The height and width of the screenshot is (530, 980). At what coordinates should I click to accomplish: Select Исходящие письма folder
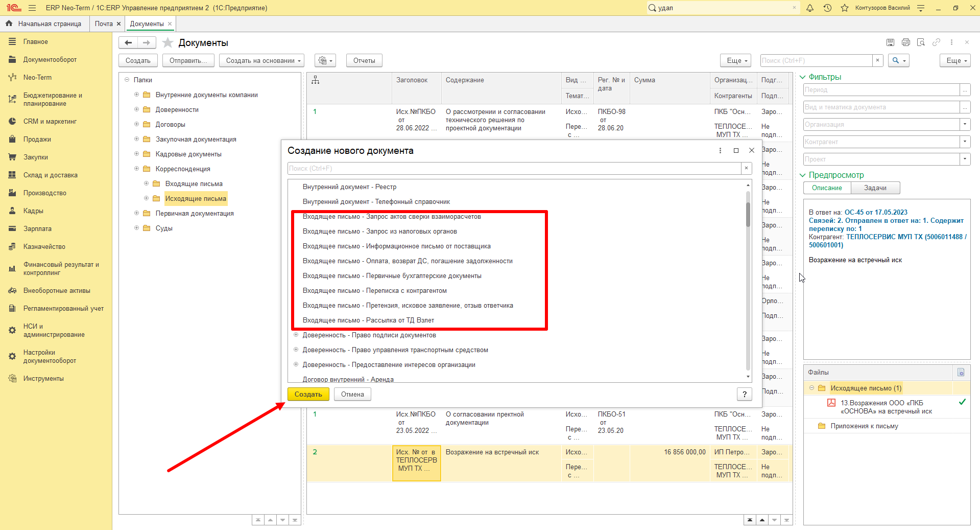click(x=196, y=198)
